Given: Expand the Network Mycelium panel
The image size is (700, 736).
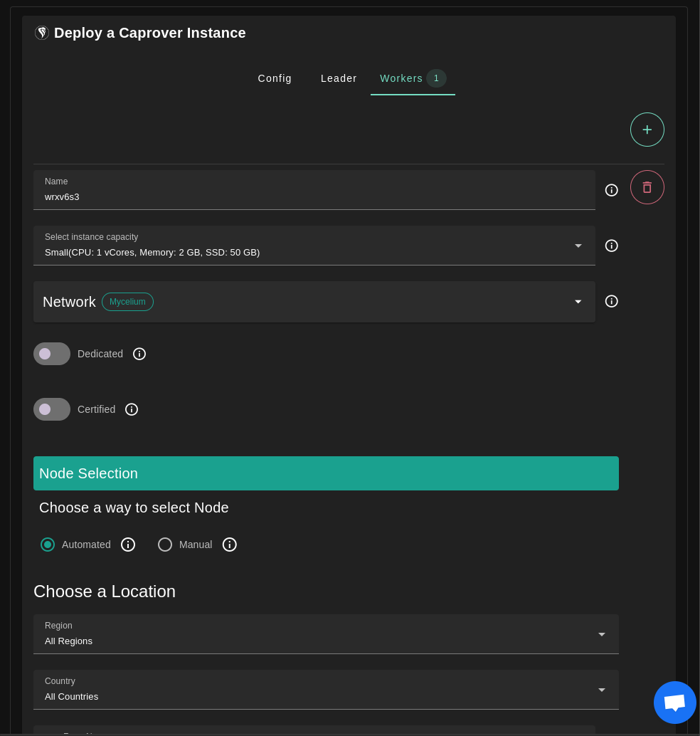Looking at the screenshot, I should coord(314,302).
